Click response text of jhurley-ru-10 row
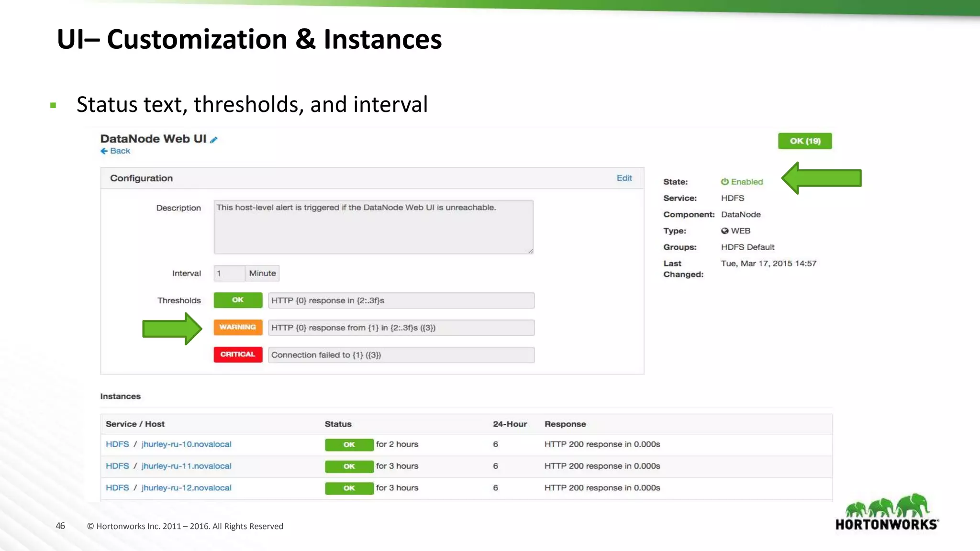Viewport: 980px width, 551px height. [602, 444]
